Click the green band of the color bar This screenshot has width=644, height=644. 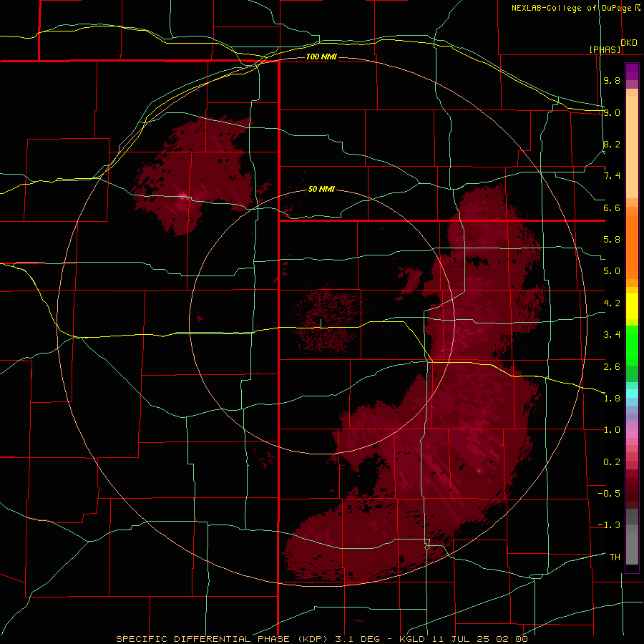coord(632,353)
